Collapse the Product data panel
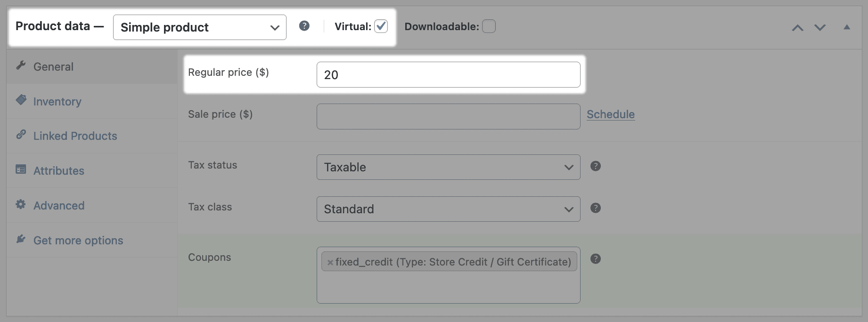Viewport: 868px width, 322px height. (x=847, y=27)
